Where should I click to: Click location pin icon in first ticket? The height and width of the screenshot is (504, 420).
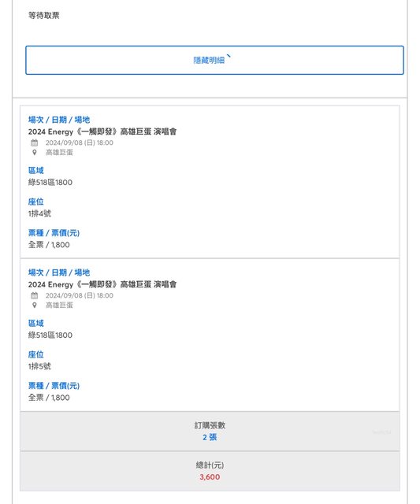35,152
